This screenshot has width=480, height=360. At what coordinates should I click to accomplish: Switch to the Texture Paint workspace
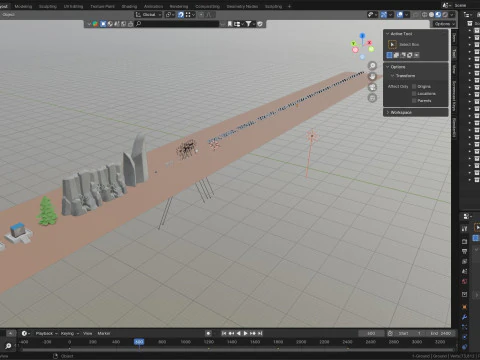(x=102, y=6)
